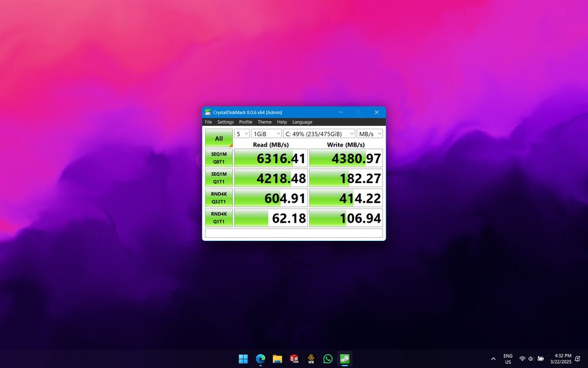Show hidden system tray icons
Viewport: 588px width, 368px height.
pos(493,359)
